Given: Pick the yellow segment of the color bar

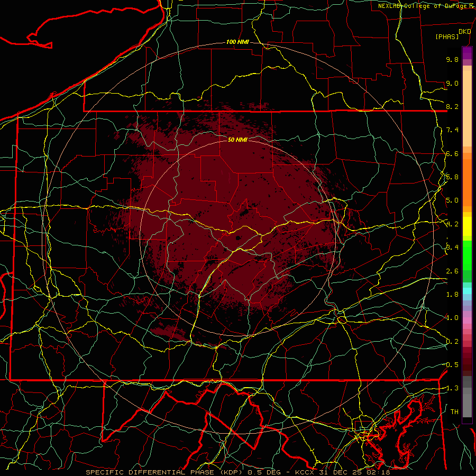Looking at the screenshot, I should coord(467,226).
